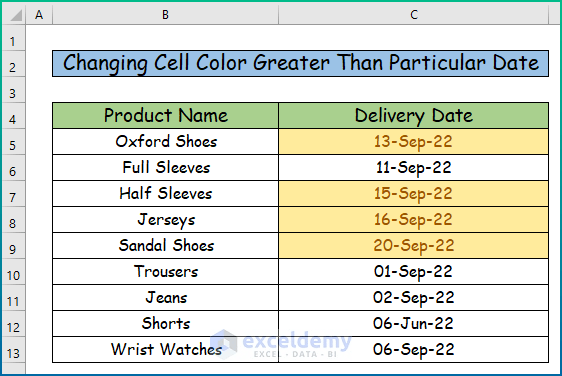Select row 12 header
The height and width of the screenshot is (376, 562).
pos(14,324)
